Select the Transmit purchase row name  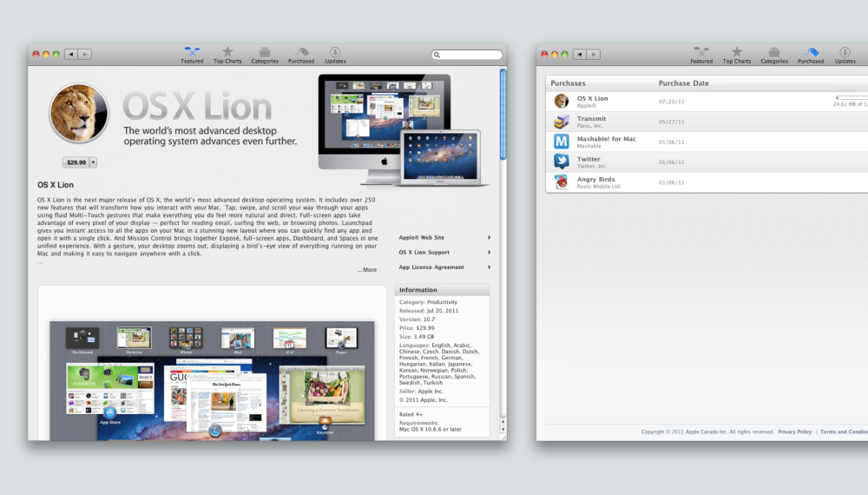click(x=591, y=118)
